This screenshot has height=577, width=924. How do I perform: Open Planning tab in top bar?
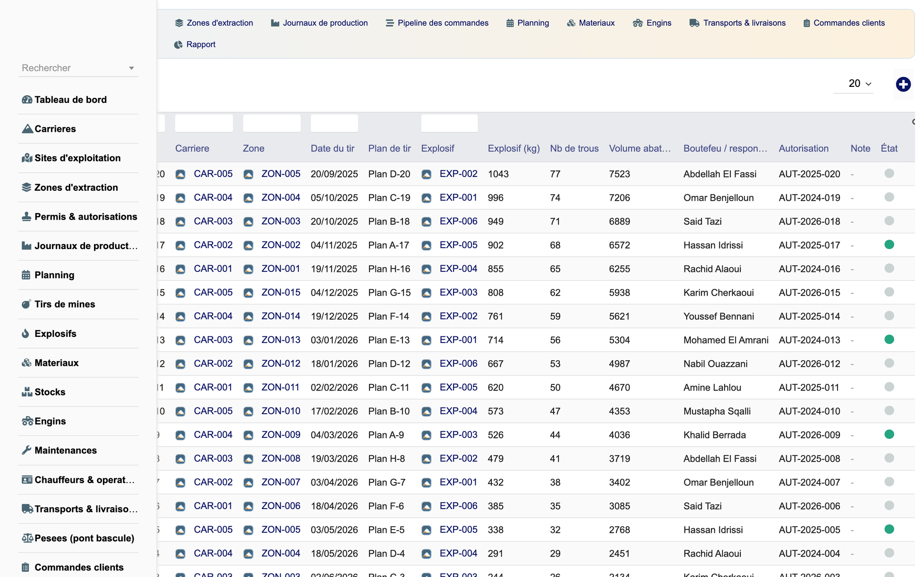coord(528,23)
